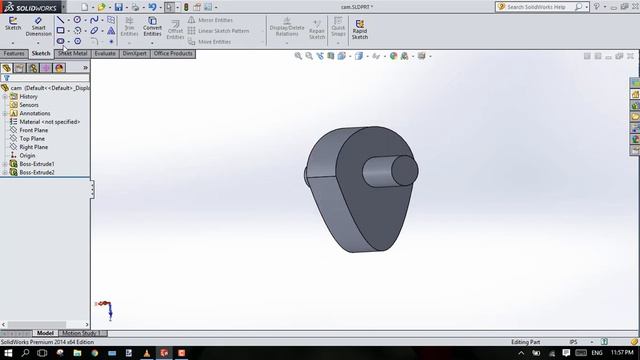Select the Polygon sketch tool
This screenshot has width=640, height=360.
(78, 41)
